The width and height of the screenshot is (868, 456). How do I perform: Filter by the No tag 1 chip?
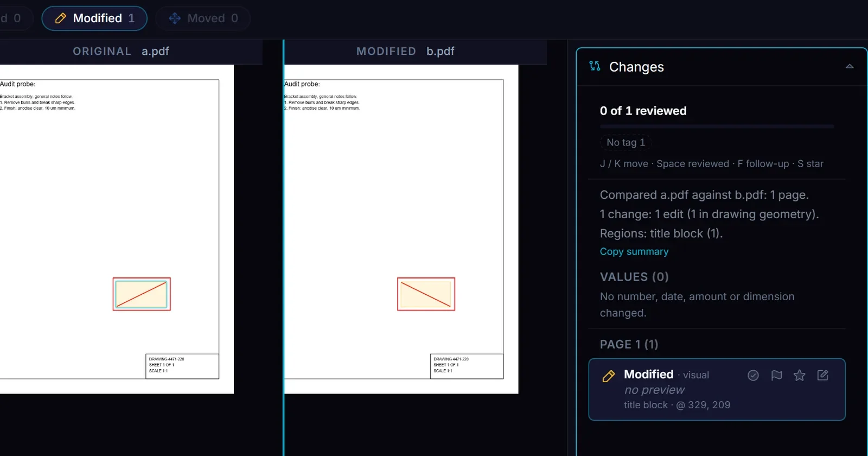[x=626, y=142]
